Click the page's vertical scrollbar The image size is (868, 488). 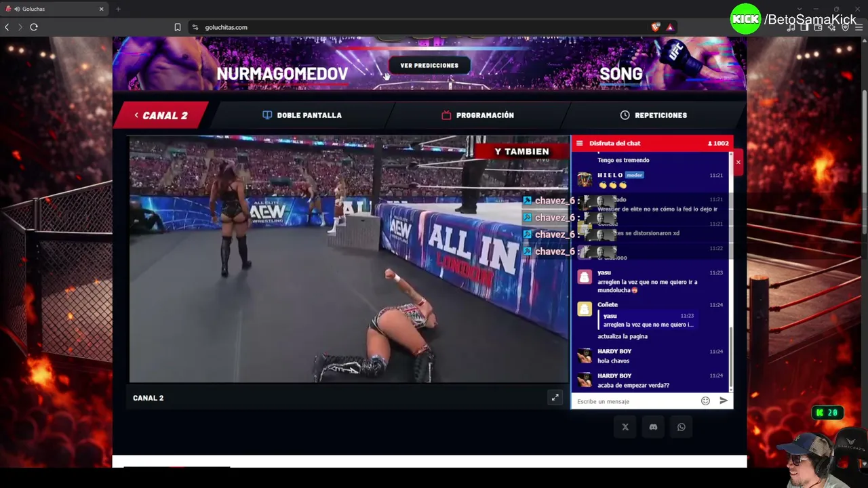pos(865,163)
